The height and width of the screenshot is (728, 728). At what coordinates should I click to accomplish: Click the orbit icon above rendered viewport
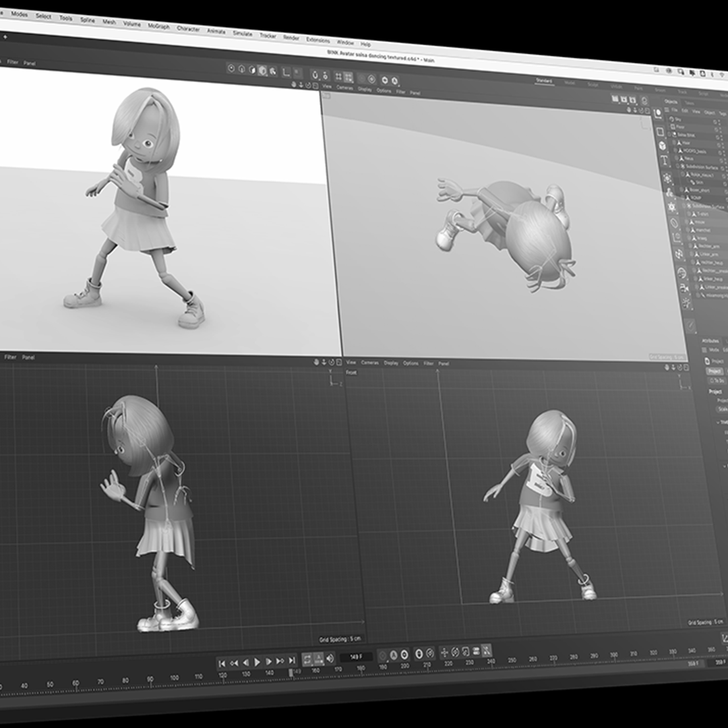coord(308,85)
